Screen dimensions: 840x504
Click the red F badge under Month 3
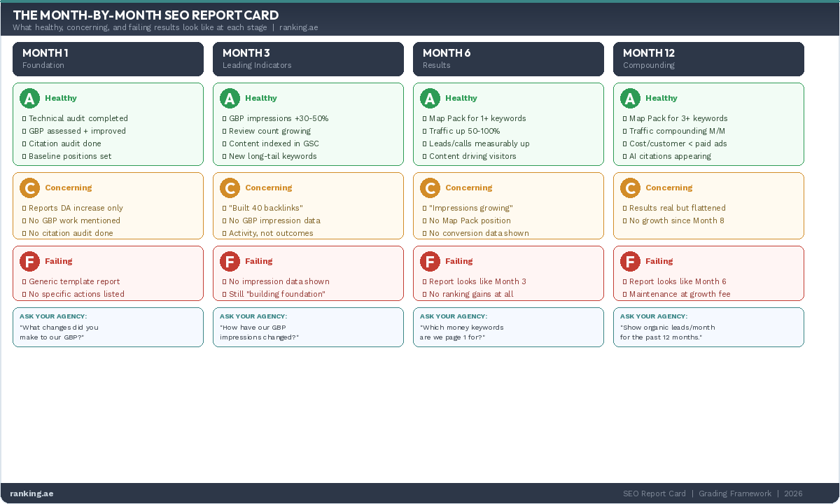coord(230,262)
